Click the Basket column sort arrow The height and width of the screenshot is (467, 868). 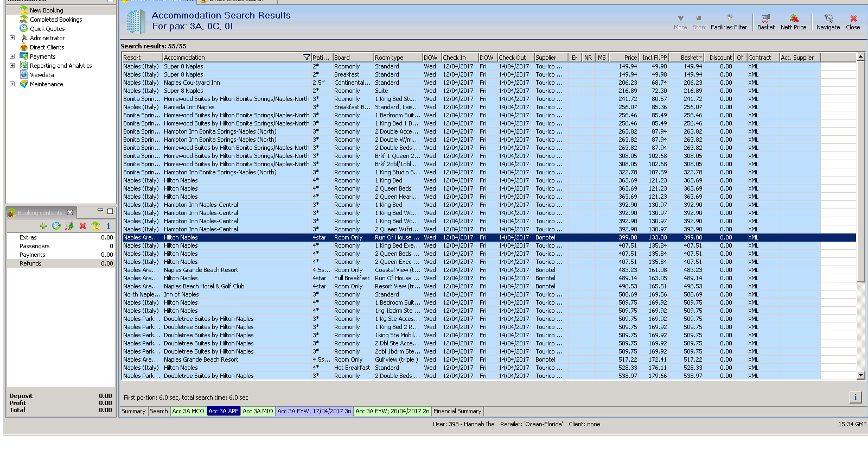click(700, 58)
